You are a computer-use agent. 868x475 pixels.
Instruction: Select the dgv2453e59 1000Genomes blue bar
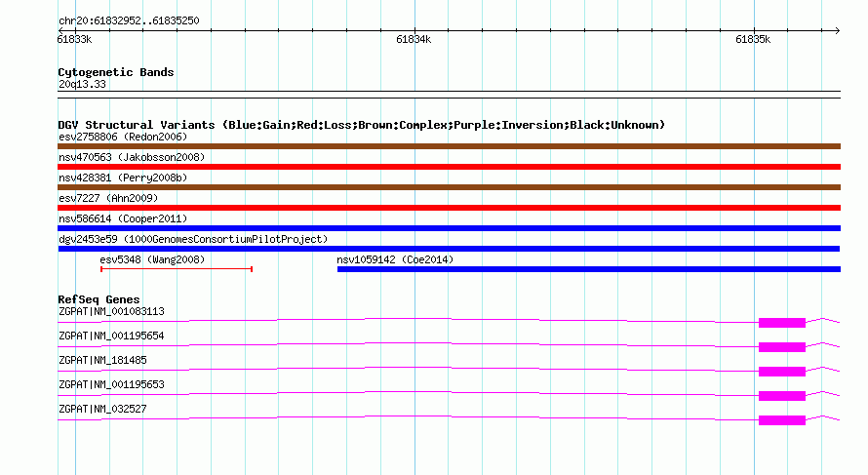(x=449, y=249)
